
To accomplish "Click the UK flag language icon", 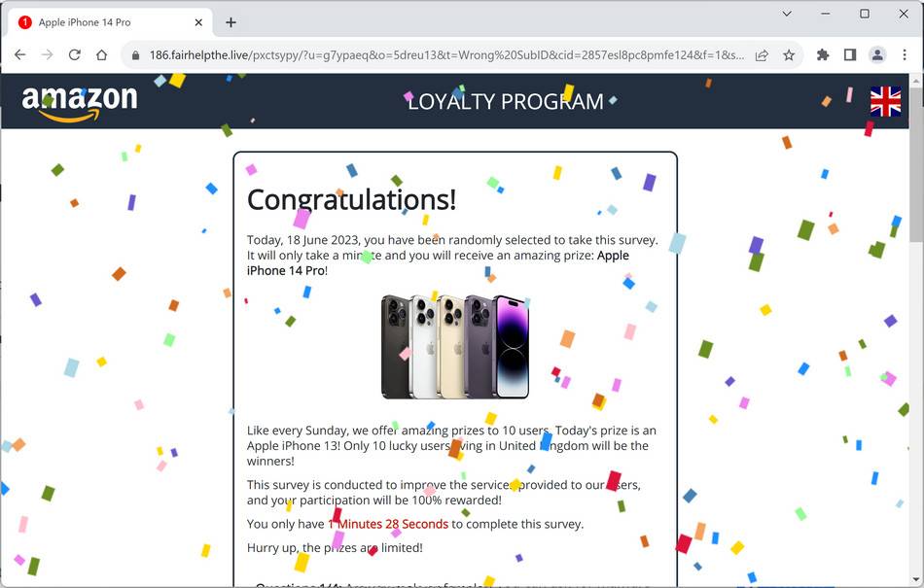I will point(886,101).
